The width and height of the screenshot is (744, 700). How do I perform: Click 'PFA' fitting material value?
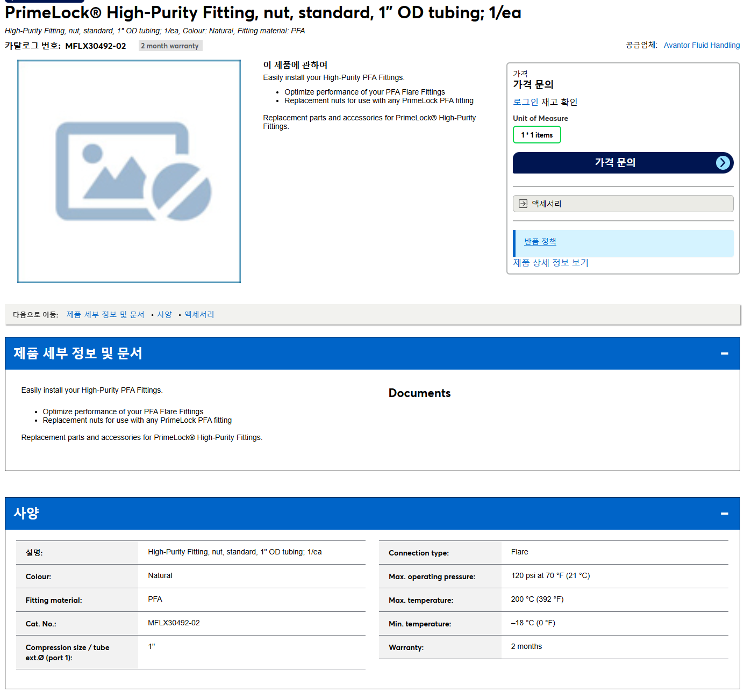155,600
